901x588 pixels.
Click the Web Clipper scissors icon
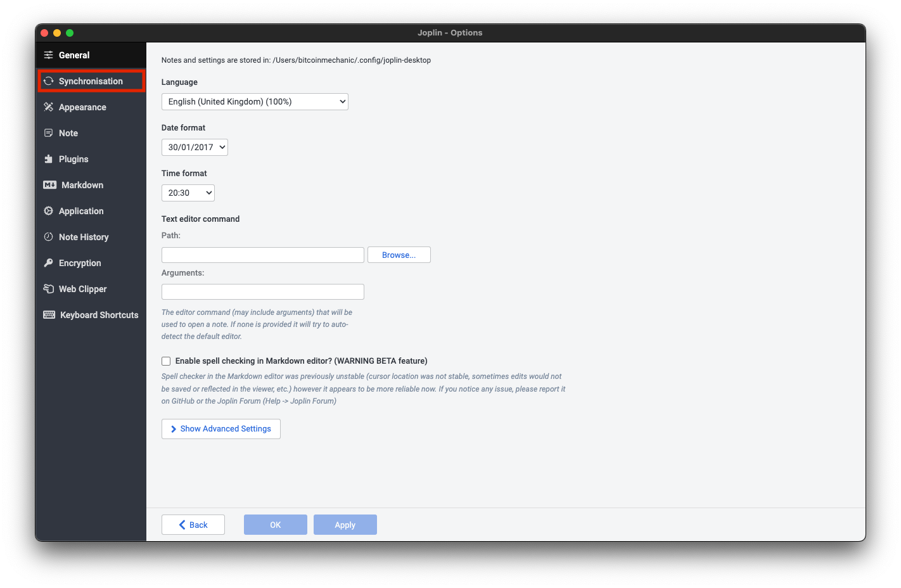48,289
